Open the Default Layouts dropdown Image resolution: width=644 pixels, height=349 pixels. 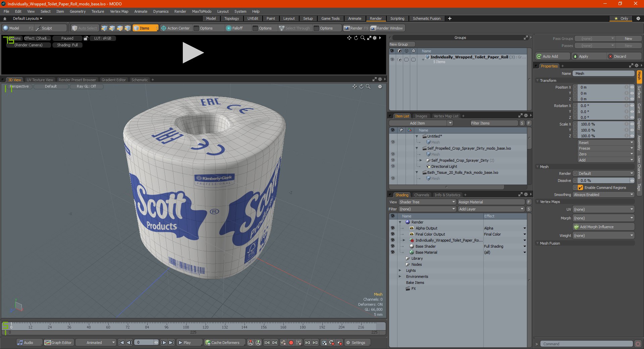coord(28,18)
